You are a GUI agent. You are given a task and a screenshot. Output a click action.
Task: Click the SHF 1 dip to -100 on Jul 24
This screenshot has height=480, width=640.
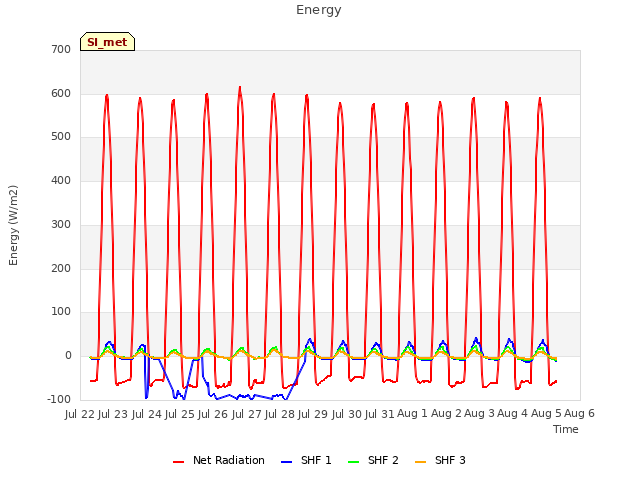click(146, 397)
